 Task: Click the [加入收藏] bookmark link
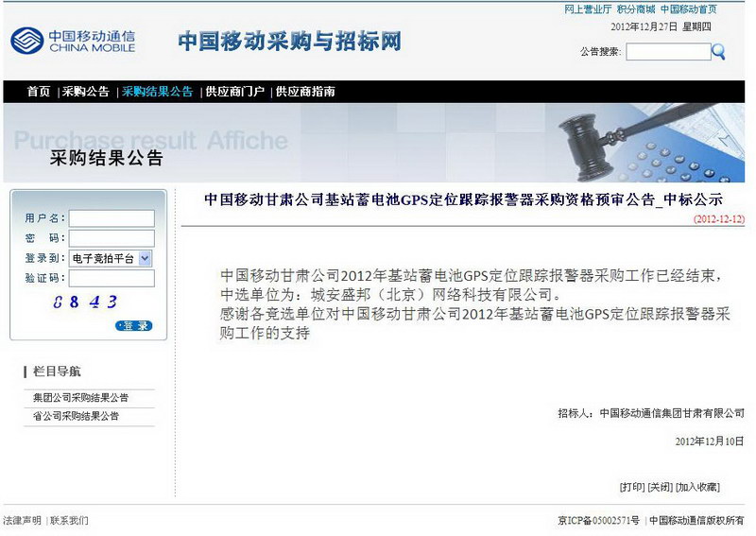click(697, 487)
